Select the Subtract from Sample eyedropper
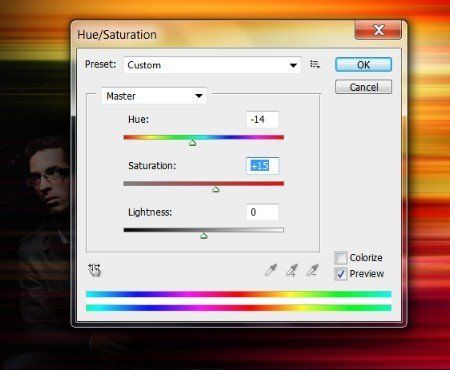 (x=312, y=270)
